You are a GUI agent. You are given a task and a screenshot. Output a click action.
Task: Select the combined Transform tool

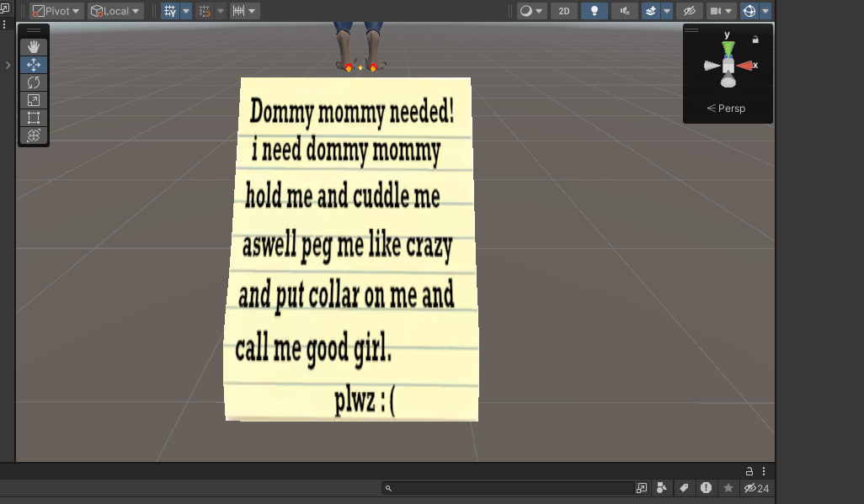click(34, 135)
